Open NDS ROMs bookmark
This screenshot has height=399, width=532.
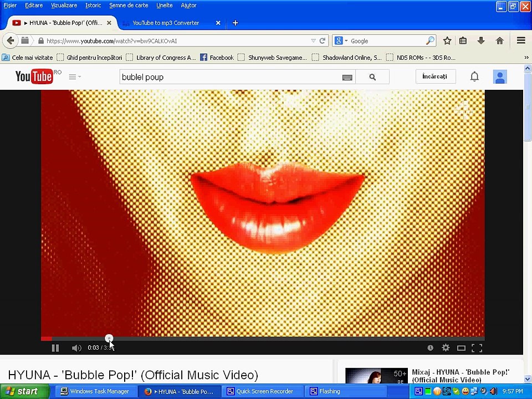pyautogui.click(x=421, y=57)
